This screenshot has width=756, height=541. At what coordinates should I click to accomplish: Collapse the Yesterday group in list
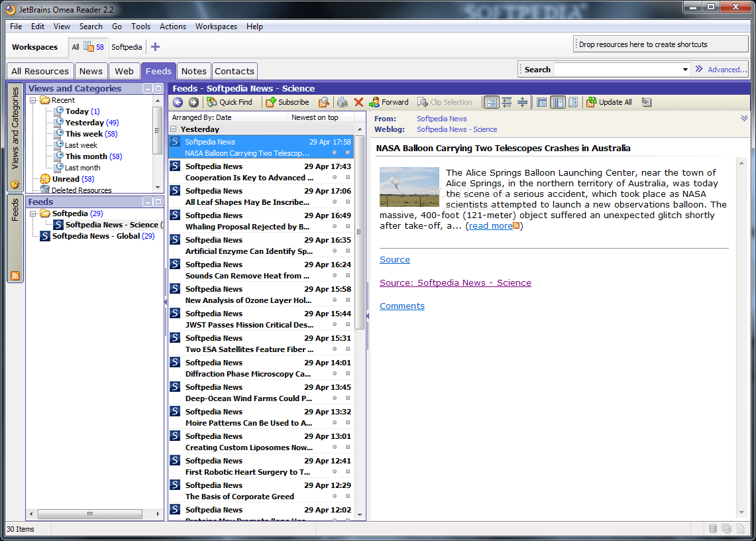click(x=174, y=129)
